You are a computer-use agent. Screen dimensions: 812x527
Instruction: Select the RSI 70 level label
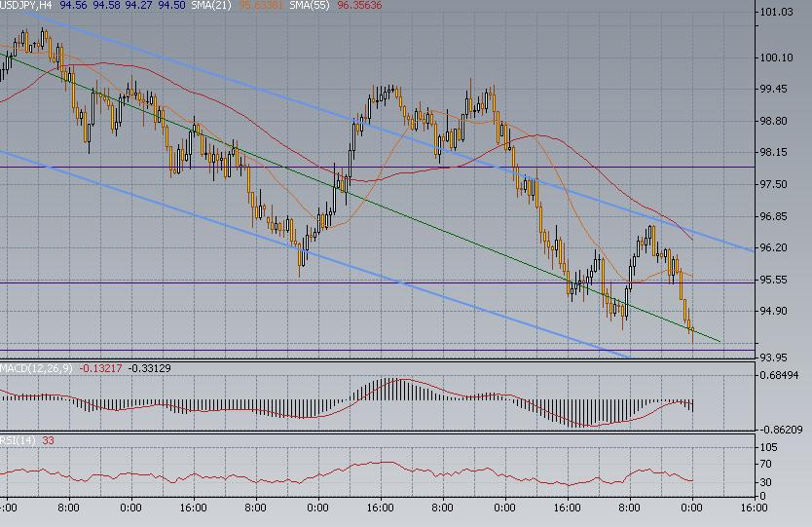[x=766, y=465]
